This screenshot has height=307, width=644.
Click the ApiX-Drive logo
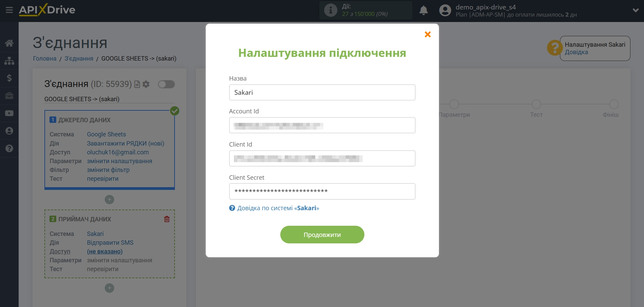47,10
